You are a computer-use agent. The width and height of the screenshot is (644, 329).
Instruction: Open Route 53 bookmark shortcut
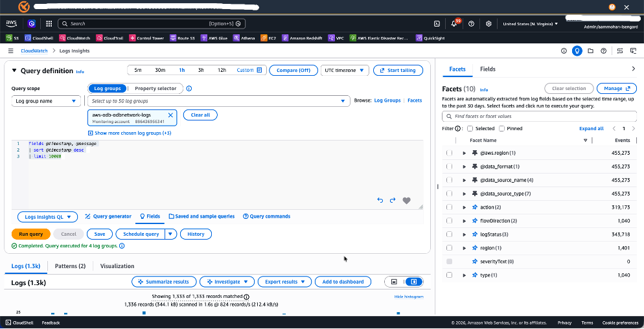pyautogui.click(x=183, y=38)
